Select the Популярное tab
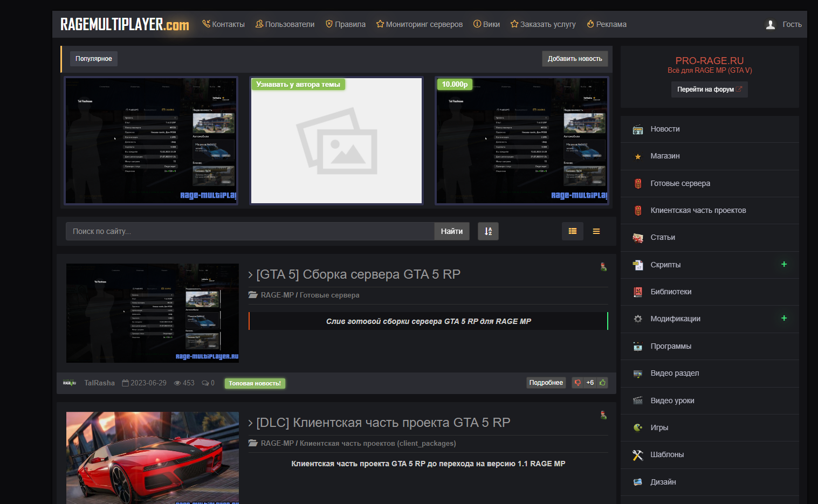 coord(94,59)
